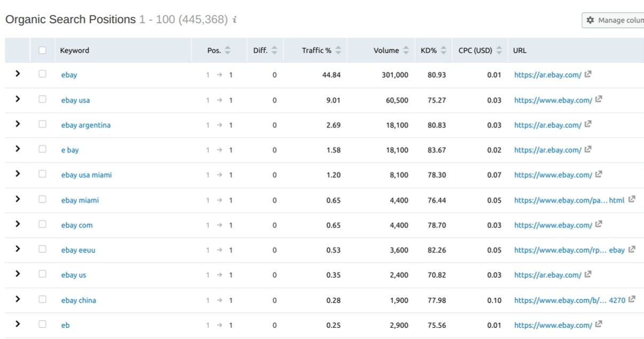Sort by Traffic % column arrows
644x339 pixels.
[338, 50]
